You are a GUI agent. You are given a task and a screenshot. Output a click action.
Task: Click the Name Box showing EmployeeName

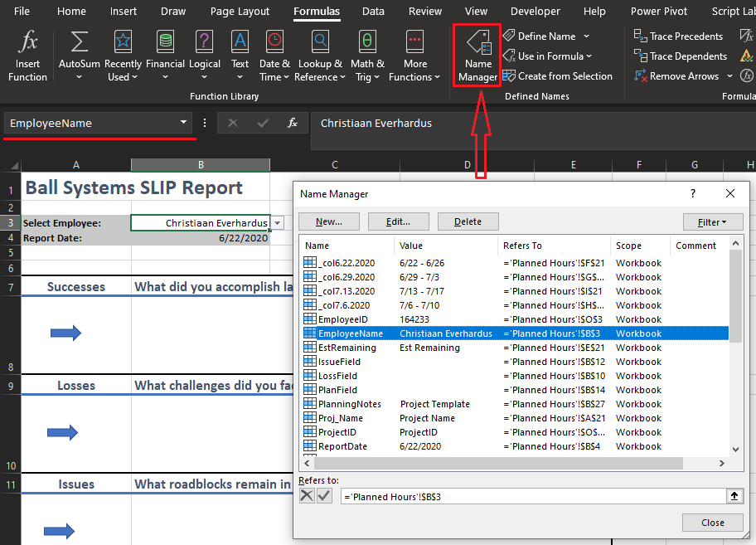(92, 123)
